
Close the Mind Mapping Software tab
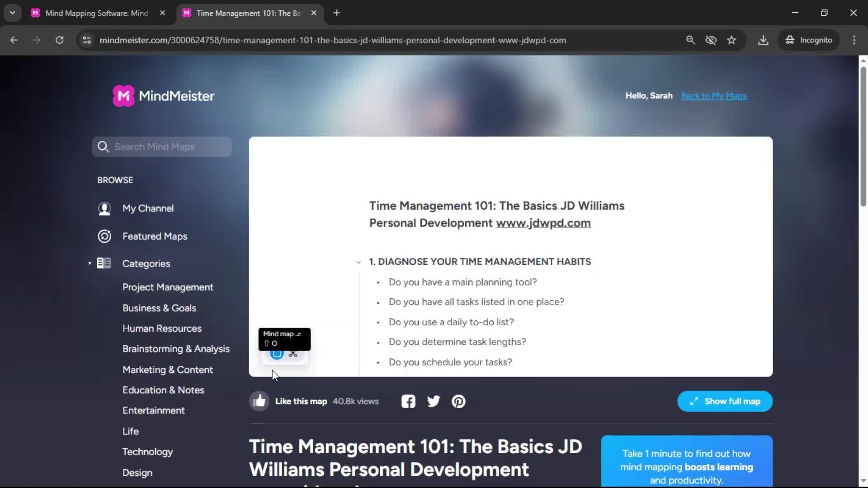tap(163, 13)
